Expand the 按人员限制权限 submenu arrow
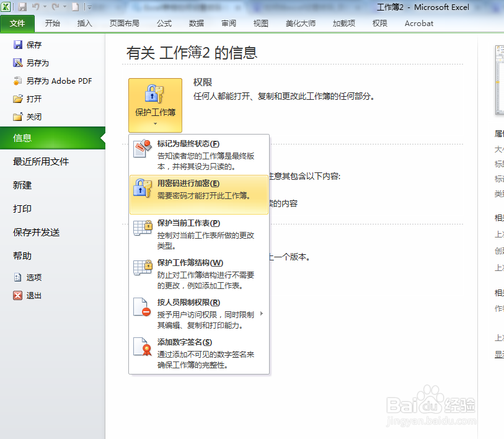Image resolution: width=504 pixels, height=439 pixels. 262,314
